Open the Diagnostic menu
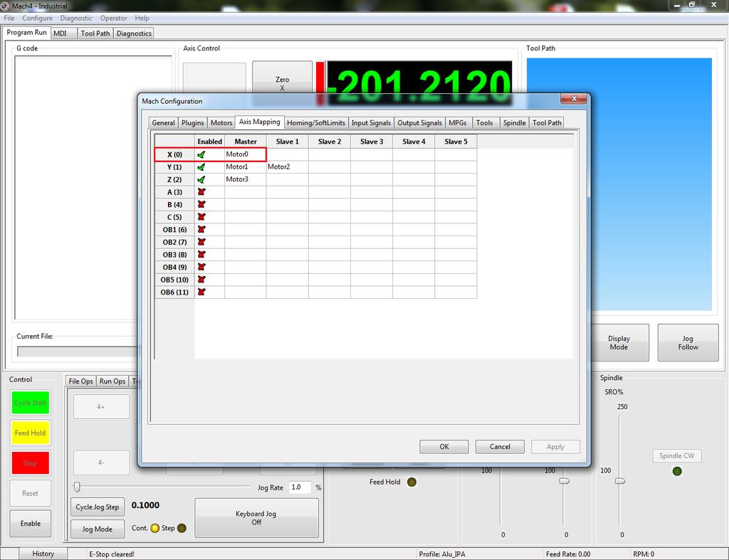The width and height of the screenshot is (729, 560). click(75, 18)
